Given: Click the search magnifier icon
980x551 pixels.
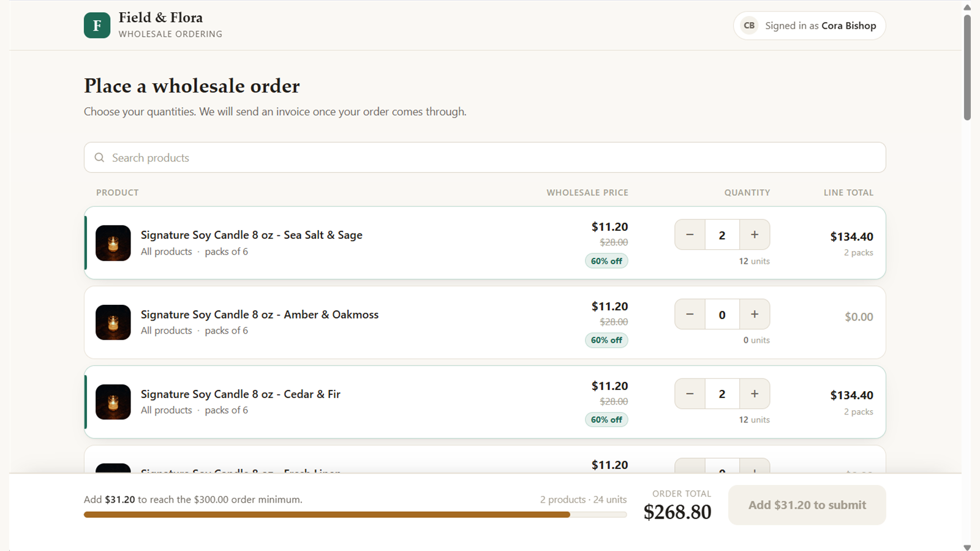Looking at the screenshot, I should click(99, 157).
